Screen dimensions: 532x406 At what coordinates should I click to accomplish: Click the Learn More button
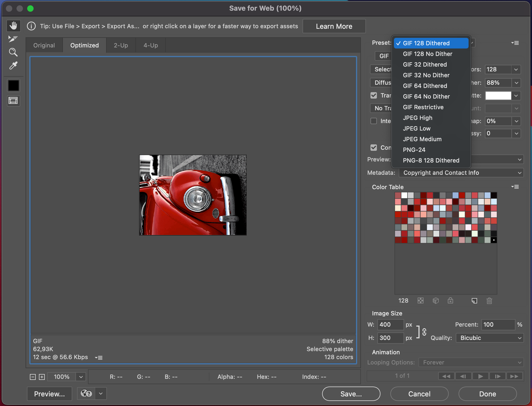tap(334, 26)
